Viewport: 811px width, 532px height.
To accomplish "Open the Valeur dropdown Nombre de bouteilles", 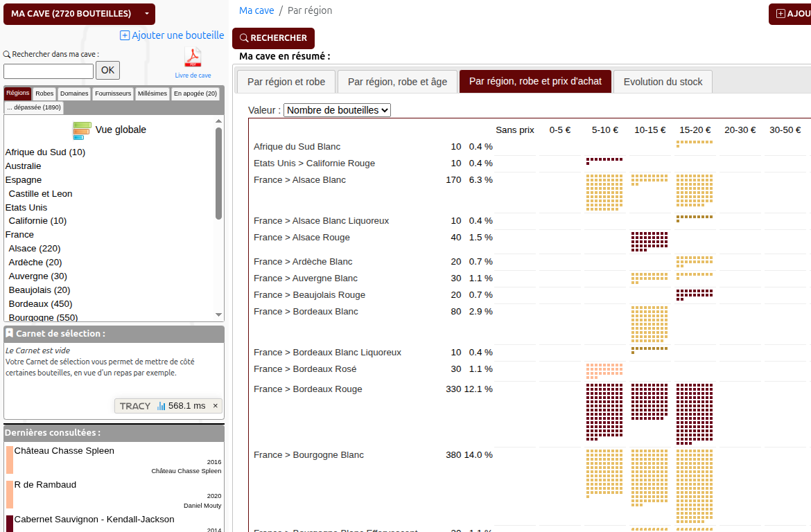I will coord(337,110).
